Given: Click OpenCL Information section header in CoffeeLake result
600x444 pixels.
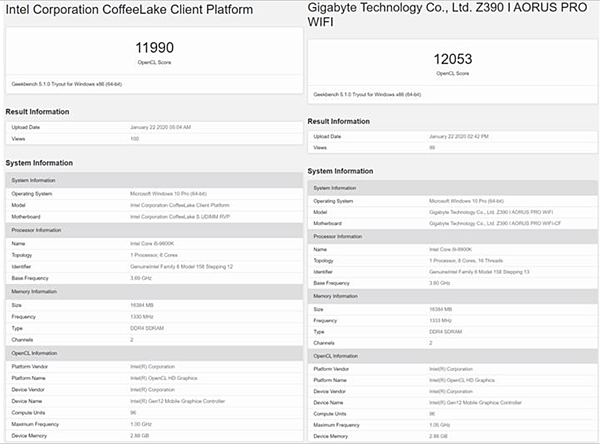Looking at the screenshot, I should [x=154, y=353].
